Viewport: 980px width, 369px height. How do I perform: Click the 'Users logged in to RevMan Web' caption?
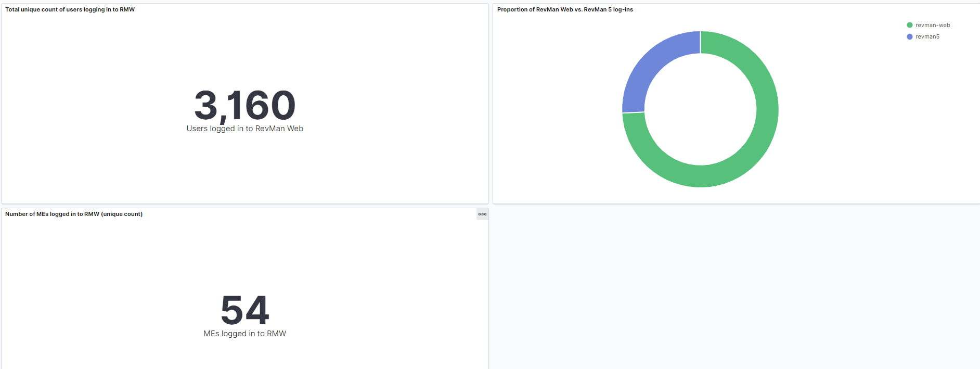pyautogui.click(x=244, y=129)
